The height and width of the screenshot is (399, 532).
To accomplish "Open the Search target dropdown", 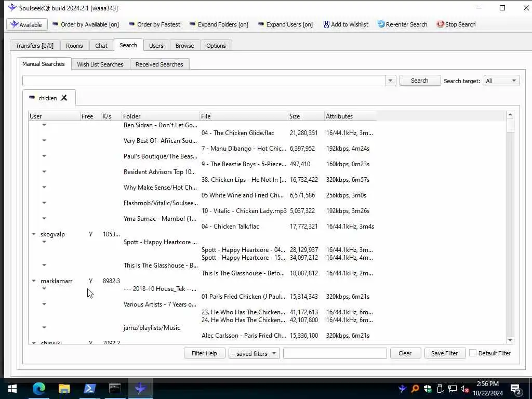I will click(x=501, y=81).
